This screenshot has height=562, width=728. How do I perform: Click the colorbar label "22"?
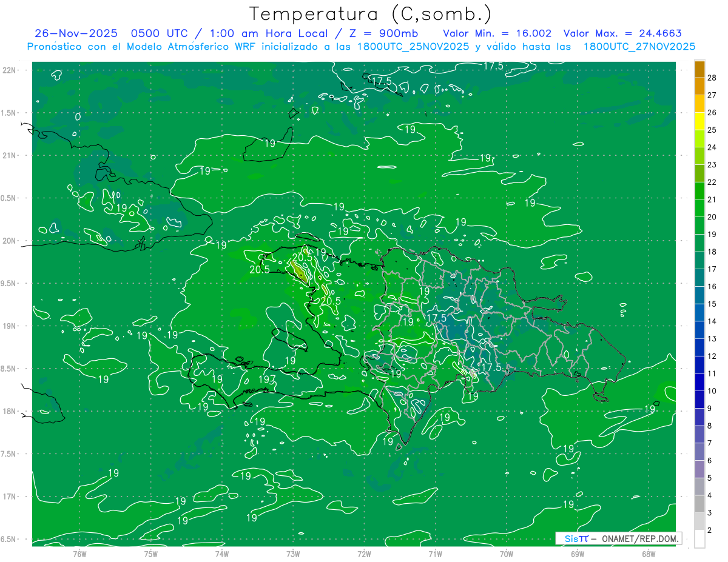712,182
